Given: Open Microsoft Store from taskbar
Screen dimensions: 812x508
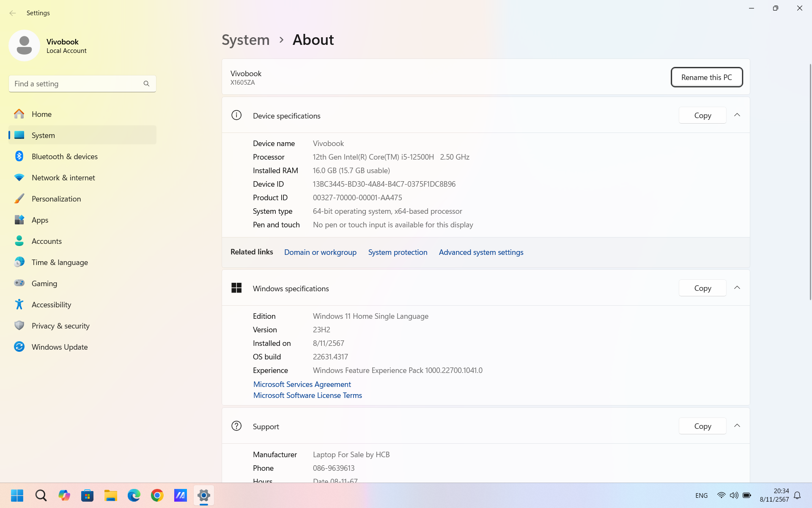Looking at the screenshot, I should tap(88, 495).
